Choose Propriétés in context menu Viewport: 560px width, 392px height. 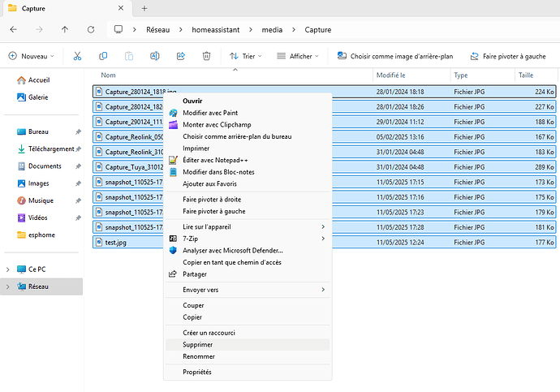[248, 372]
